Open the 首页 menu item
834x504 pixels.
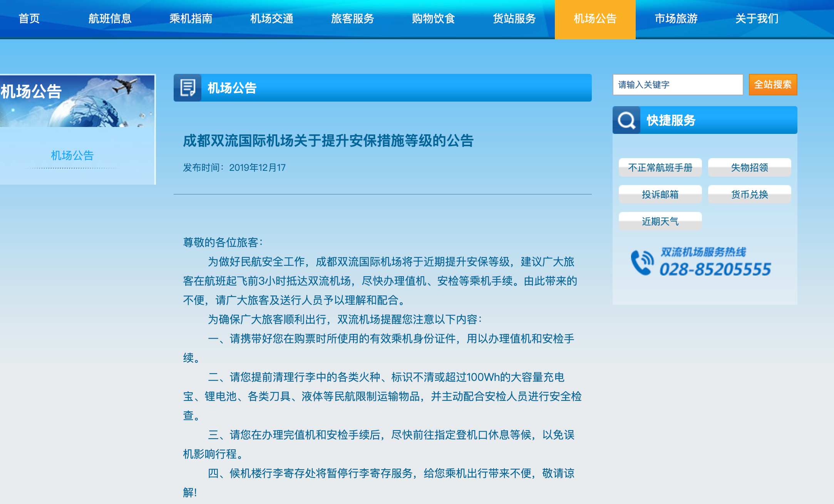pos(29,18)
